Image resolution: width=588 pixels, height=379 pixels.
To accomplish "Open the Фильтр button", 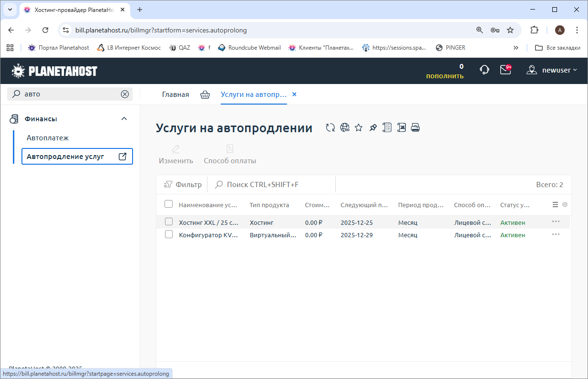I will [x=183, y=185].
